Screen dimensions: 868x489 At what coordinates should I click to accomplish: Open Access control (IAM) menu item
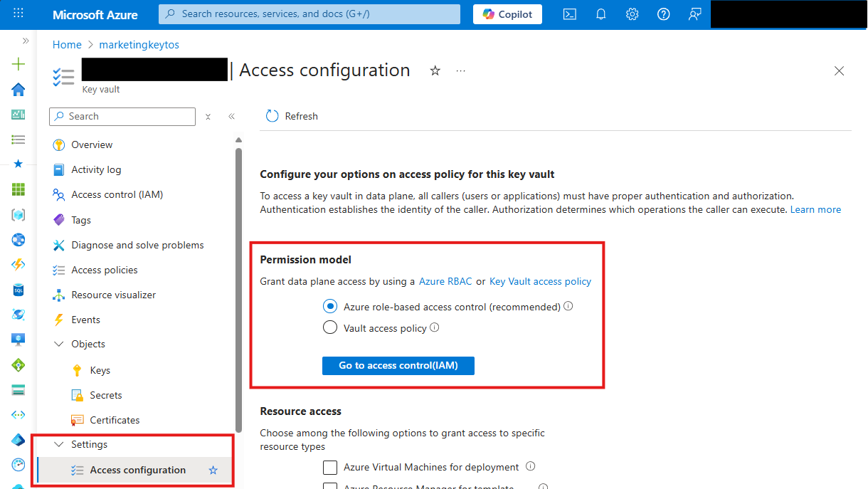[x=117, y=195]
